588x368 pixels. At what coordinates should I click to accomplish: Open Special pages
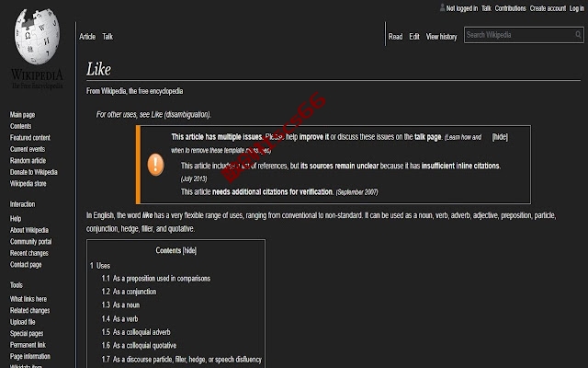click(x=27, y=333)
